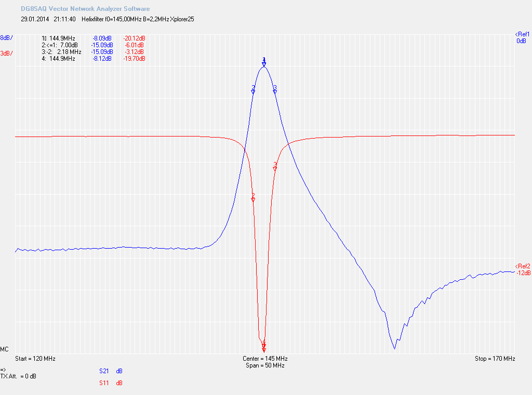Click the blue 8dB/ scale label

pyautogui.click(x=7, y=38)
